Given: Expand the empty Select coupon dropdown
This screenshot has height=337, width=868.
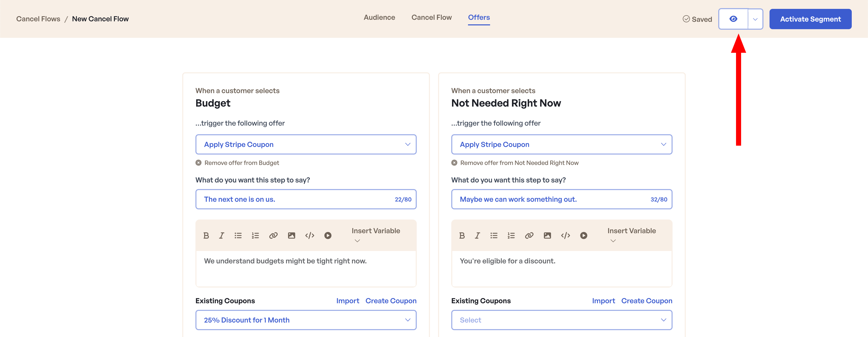Looking at the screenshot, I should click(561, 320).
